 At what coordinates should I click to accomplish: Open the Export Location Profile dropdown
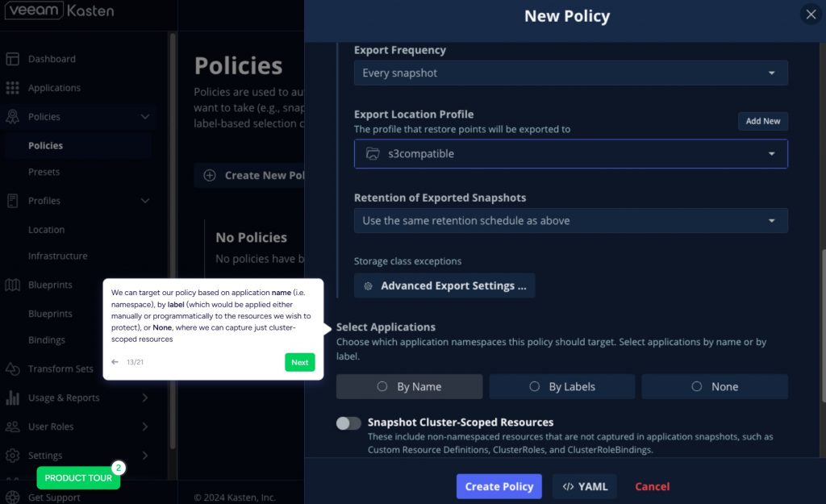[x=570, y=153]
